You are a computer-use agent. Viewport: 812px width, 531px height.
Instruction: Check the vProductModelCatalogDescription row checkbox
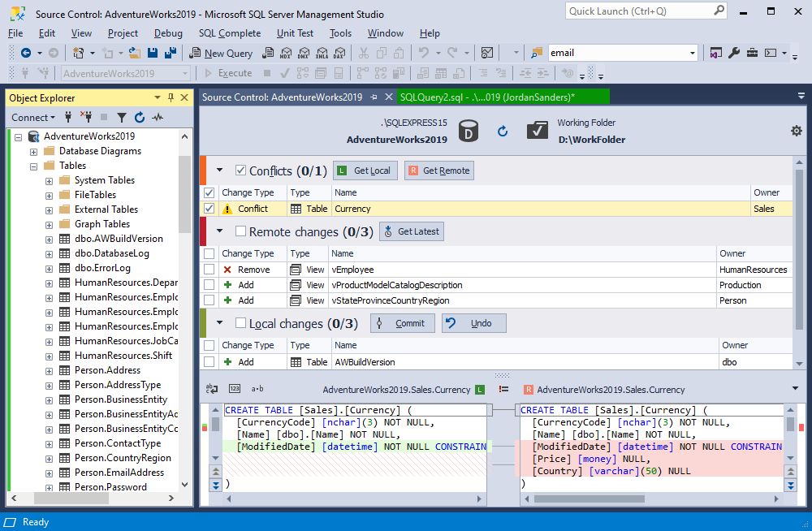click(209, 285)
